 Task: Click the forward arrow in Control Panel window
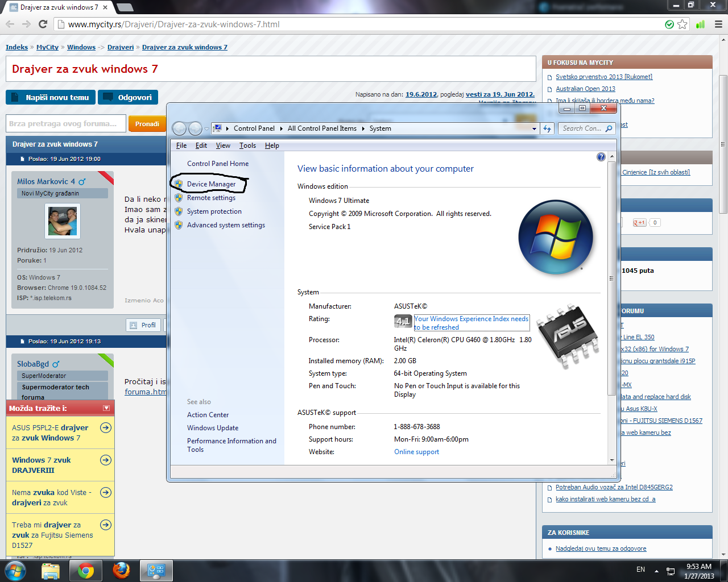[195, 128]
